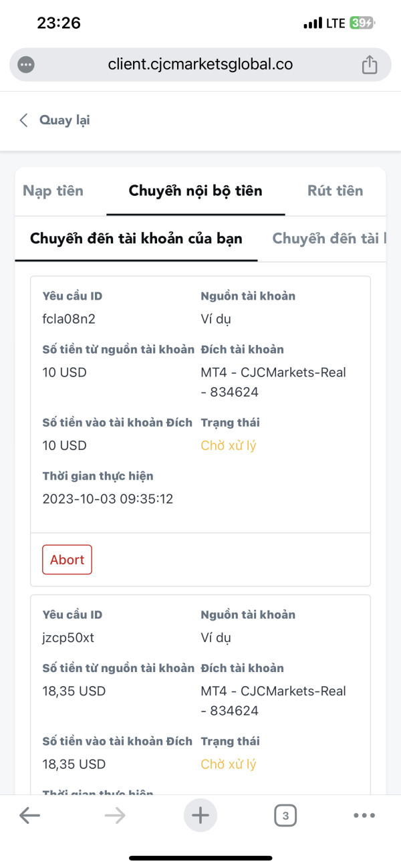Tap the request ID fcla08n2
401x868 pixels.
pos(69,319)
